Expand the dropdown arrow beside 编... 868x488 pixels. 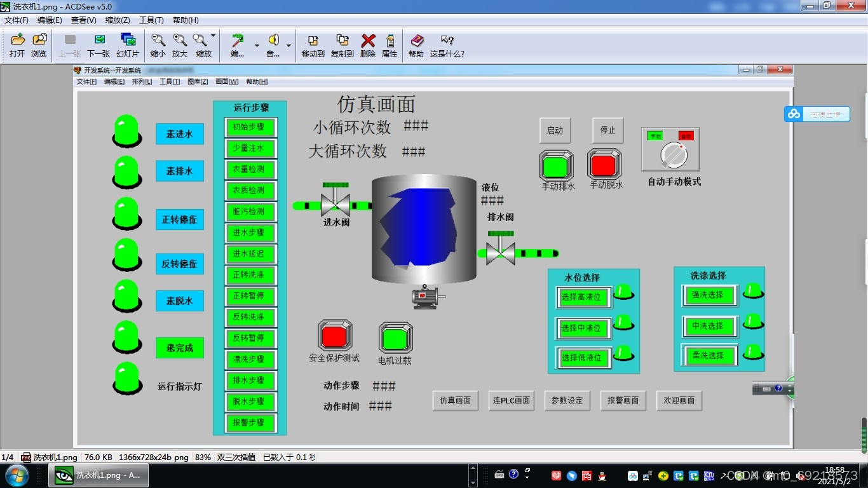257,46
